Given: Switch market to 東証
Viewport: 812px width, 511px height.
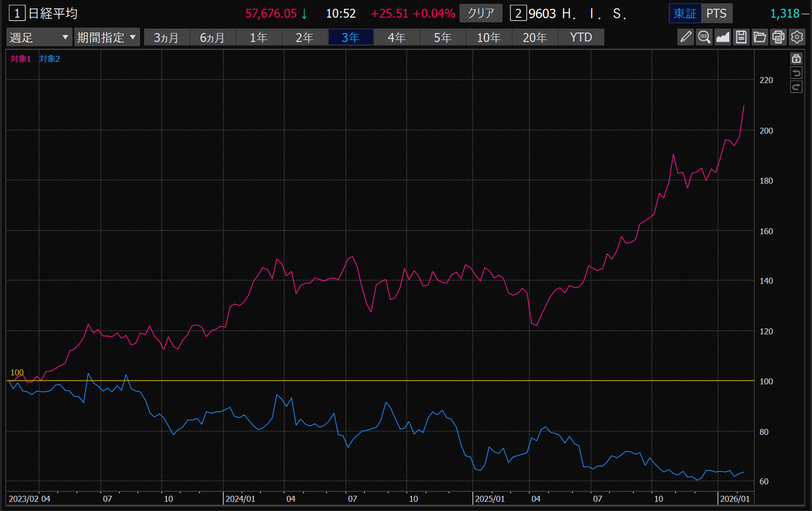Looking at the screenshot, I should tap(684, 13).
